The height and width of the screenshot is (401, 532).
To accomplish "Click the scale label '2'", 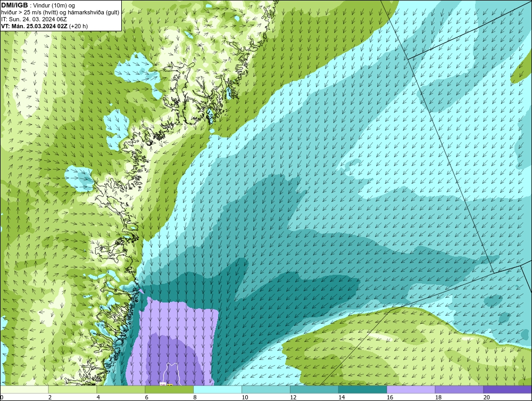I will (50, 397).
